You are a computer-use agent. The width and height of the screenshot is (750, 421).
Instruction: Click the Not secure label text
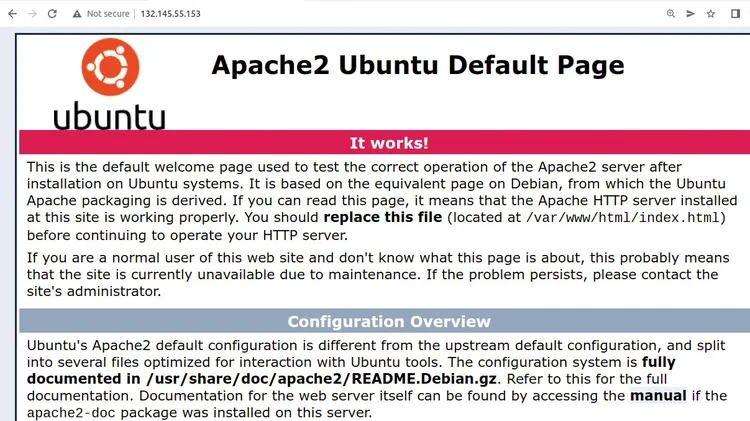(108, 14)
